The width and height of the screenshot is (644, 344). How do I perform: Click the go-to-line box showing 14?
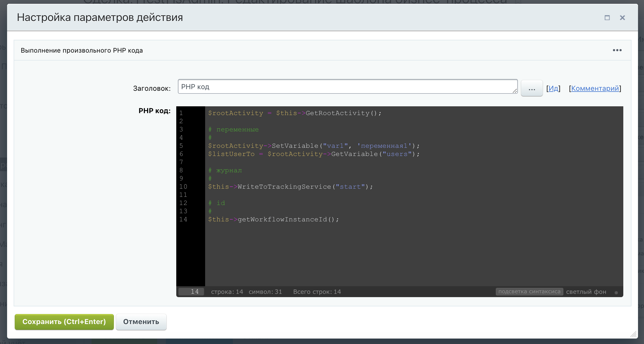tap(191, 292)
